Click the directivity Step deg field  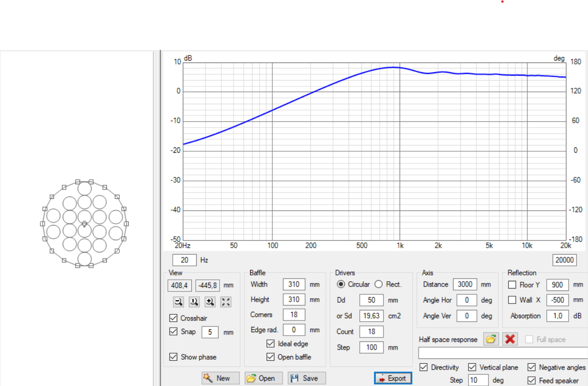tap(478, 380)
